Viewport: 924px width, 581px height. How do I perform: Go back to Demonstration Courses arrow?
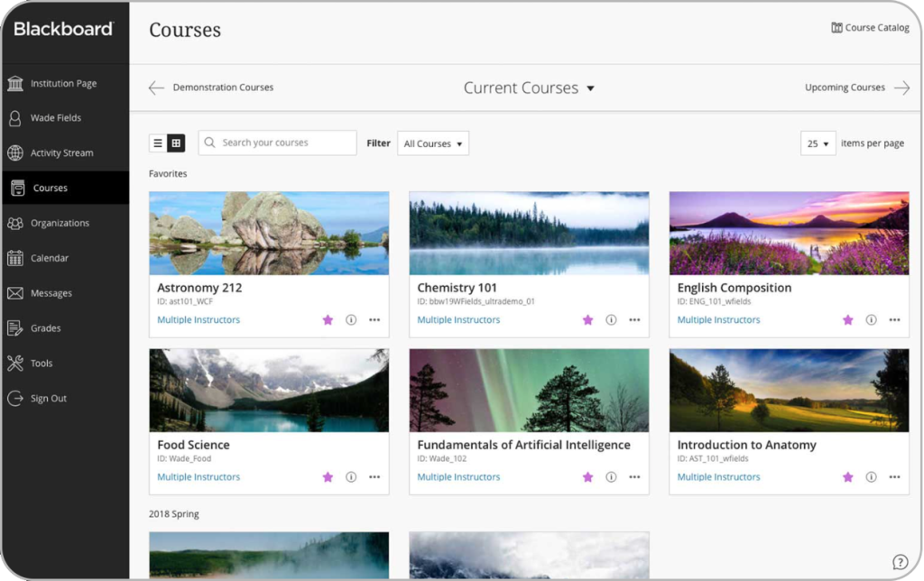[x=156, y=88]
